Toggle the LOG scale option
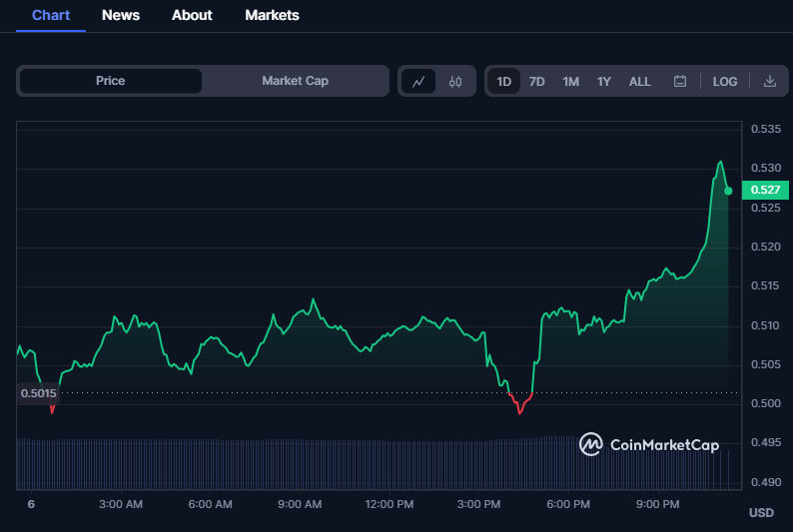 click(725, 81)
